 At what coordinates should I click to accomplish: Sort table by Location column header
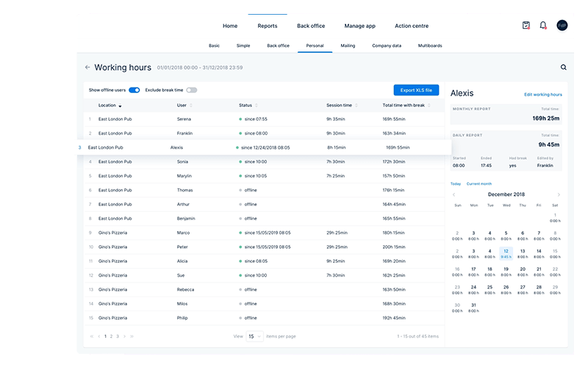pos(109,105)
